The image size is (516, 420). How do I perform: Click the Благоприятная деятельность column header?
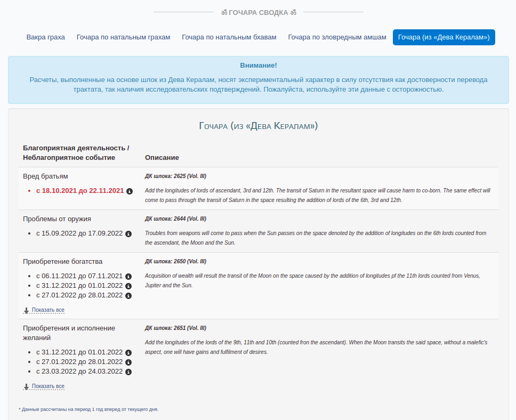click(76, 153)
